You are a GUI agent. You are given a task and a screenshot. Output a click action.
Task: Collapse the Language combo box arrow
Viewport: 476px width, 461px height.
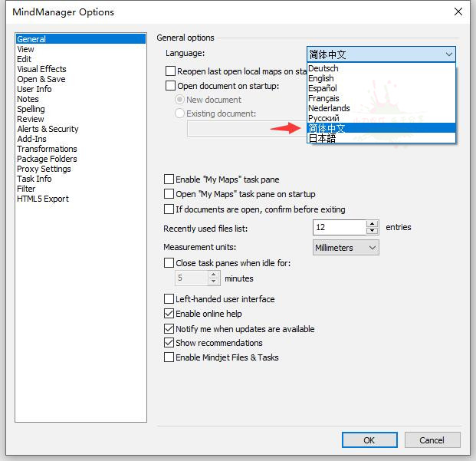pyautogui.click(x=448, y=54)
